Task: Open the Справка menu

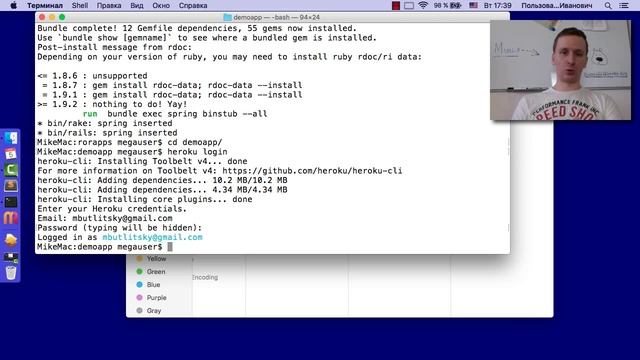Action: [x=193, y=6]
